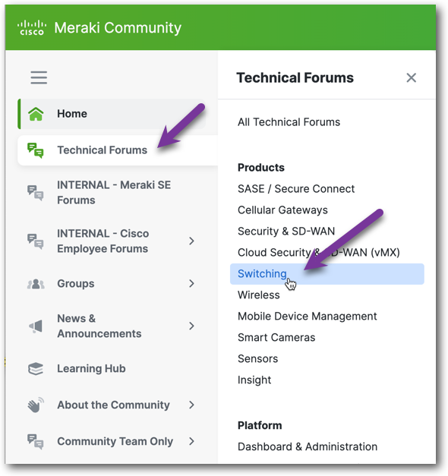This screenshot has height=476, width=448.
Task: Toggle the hamburger menu icon
Action: pos(39,77)
